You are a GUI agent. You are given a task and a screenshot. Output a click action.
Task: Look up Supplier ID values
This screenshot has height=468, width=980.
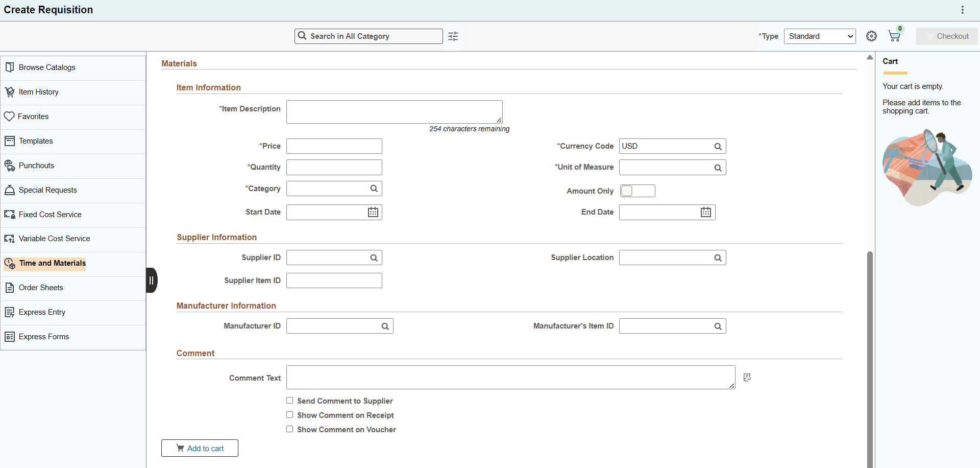374,258
